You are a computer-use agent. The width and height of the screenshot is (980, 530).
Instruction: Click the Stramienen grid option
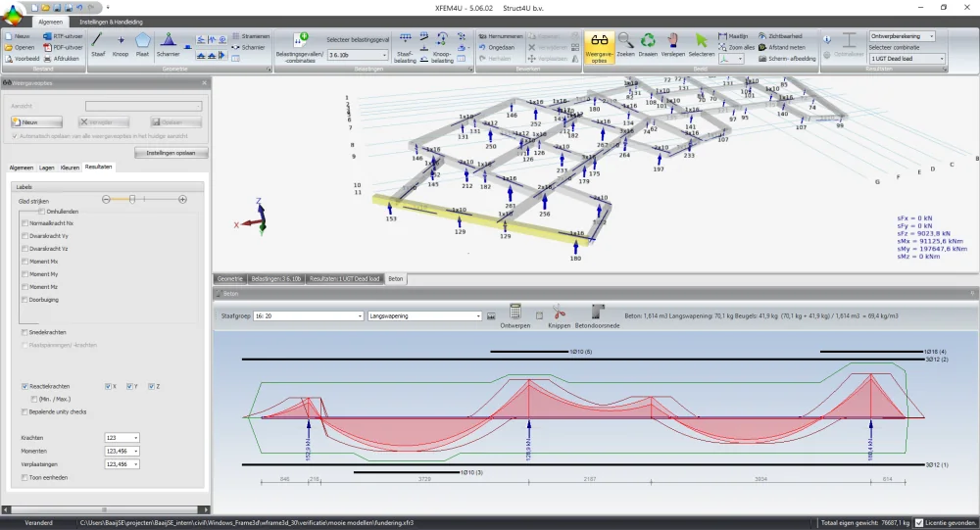click(x=251, y=36)
